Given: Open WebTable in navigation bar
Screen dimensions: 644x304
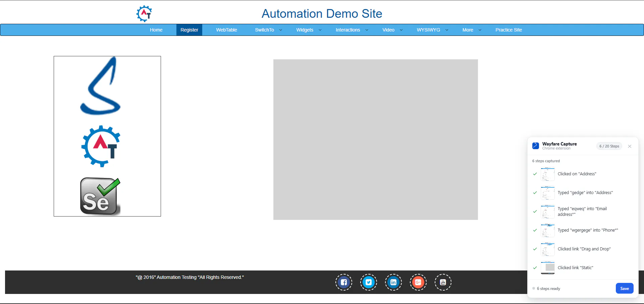Looking at the screenshot, I should pyautogui.click(x=226, y=30).
